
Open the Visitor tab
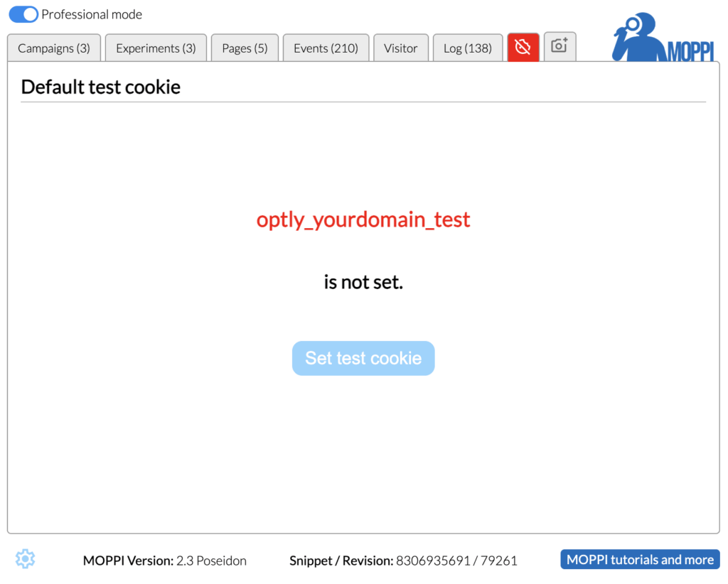click(401, 48)
